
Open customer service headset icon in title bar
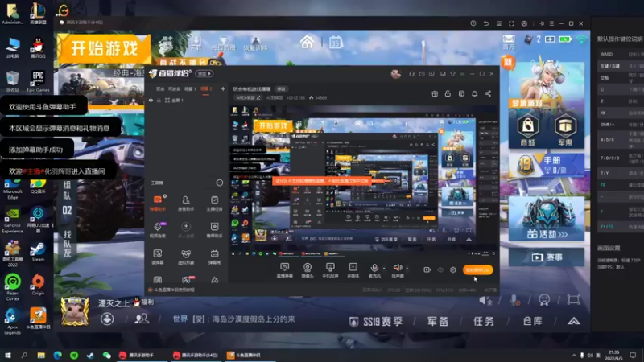point(411,74)
